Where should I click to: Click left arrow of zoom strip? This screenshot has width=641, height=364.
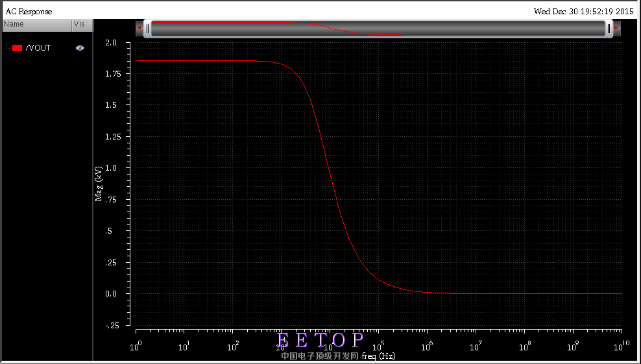(139, 28)
